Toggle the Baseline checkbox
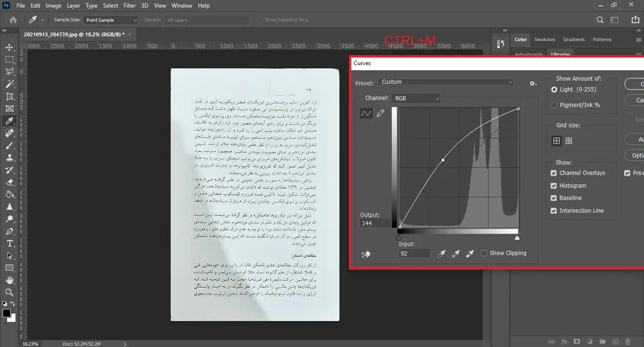 [554, 198]
